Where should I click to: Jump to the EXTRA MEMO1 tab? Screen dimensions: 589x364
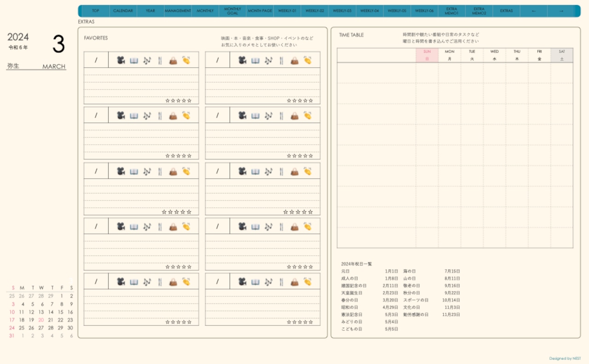(x=451, y=11)
